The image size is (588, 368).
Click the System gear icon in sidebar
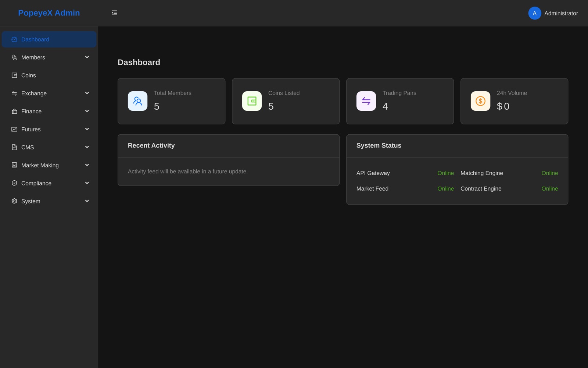14,201
